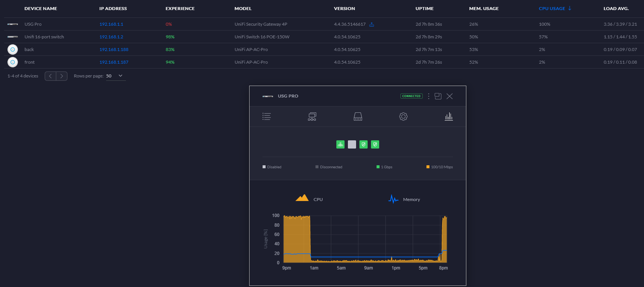Open the clients topology tab icon
Image resolution: width=644 pixels, height=287 pixels.
click(x=312, y=117)
